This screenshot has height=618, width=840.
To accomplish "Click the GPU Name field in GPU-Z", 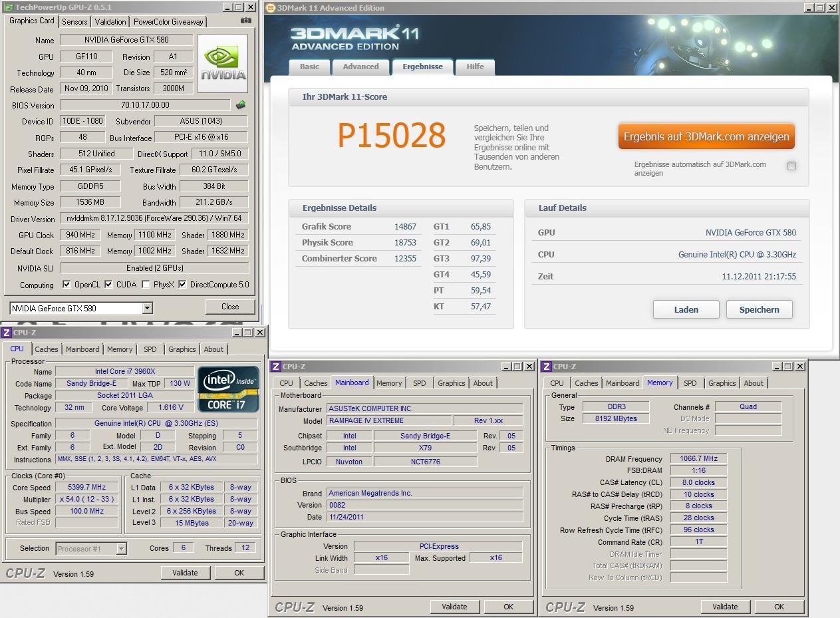I will pos(127,40).
